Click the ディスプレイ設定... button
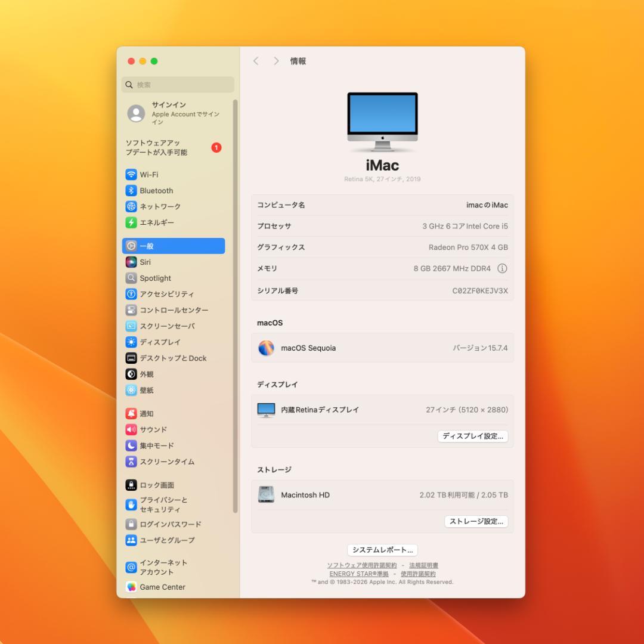Screen dimensions: 644x644 pos(473,436)
